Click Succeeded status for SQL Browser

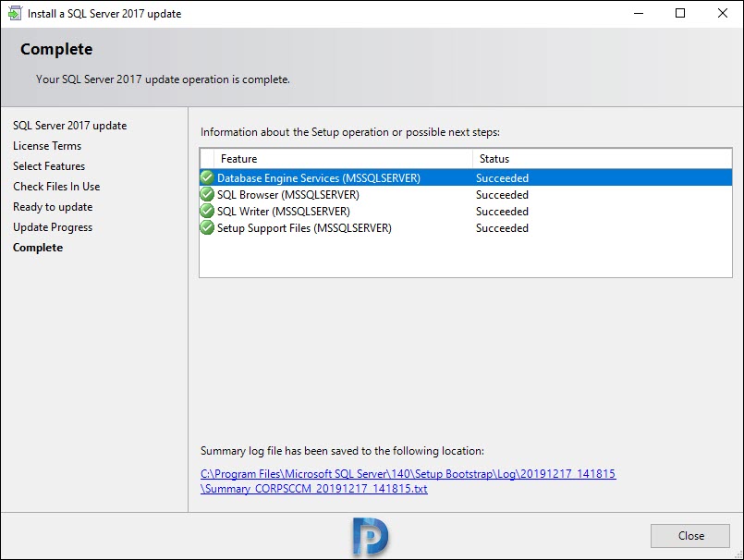[502, 195]
